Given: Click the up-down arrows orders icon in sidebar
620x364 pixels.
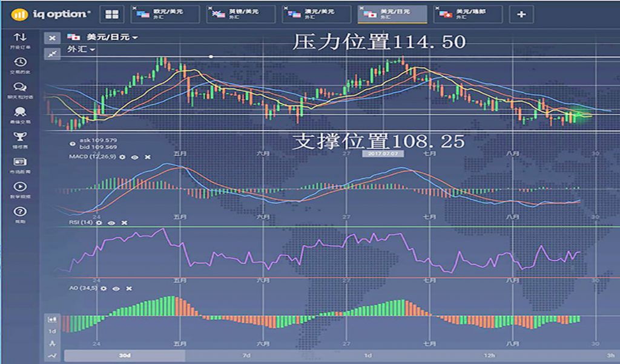Looking at the screenshot, I should coord(20,38).
